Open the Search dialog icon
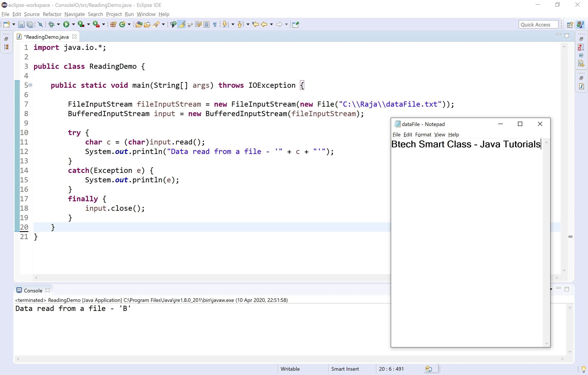 [156, 24]
